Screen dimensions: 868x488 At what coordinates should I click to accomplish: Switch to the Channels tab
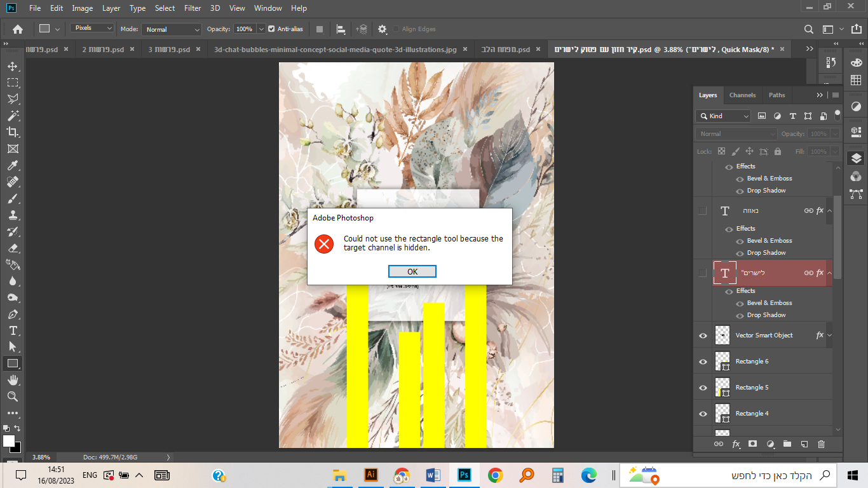click(x=742, y=95)
